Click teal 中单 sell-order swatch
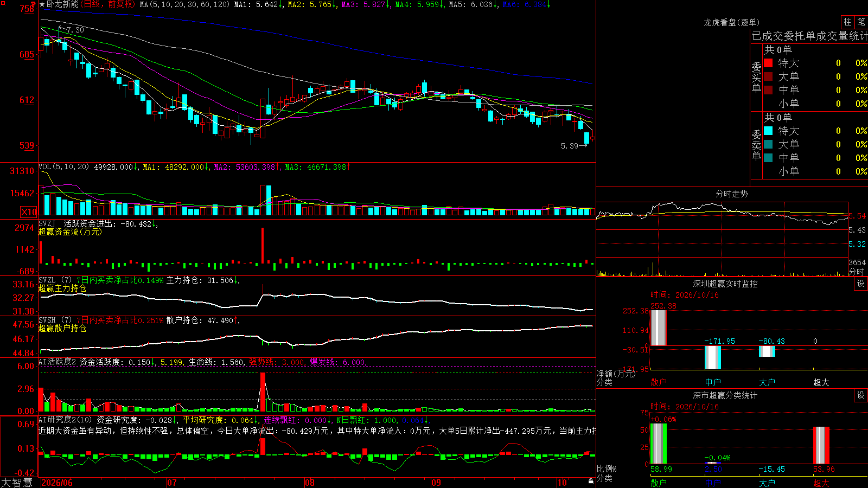This screenshot has height=488, width=868. 768,158
